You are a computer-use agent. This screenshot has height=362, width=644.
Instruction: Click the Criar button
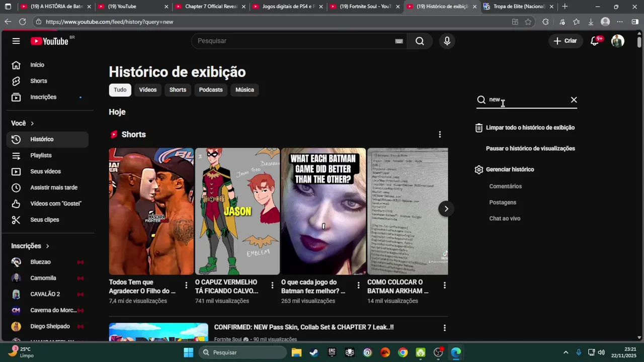(x=565, y=41)
